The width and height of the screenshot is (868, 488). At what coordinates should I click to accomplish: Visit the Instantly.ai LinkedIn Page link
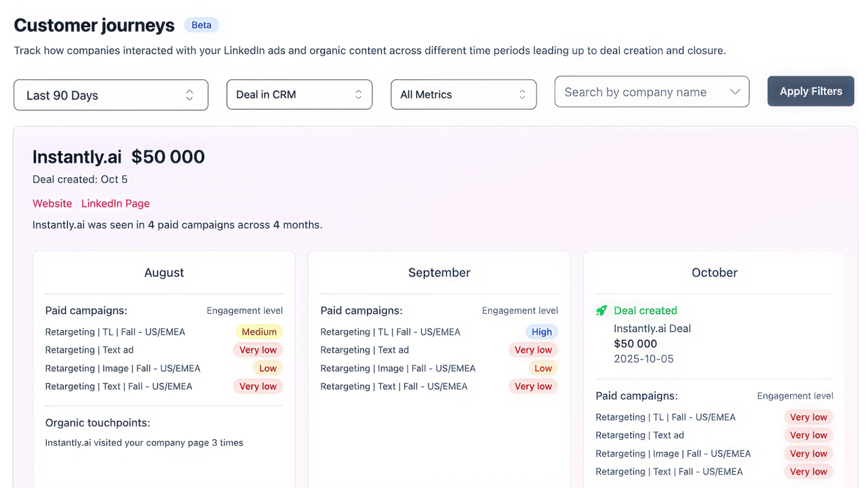[x=115, y=203]
